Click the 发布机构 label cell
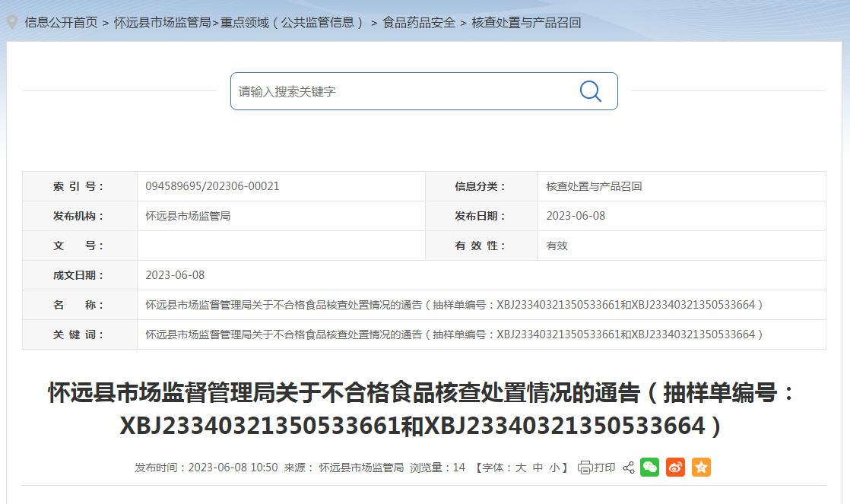Screen dimensions: 850x504 (80, 216)
